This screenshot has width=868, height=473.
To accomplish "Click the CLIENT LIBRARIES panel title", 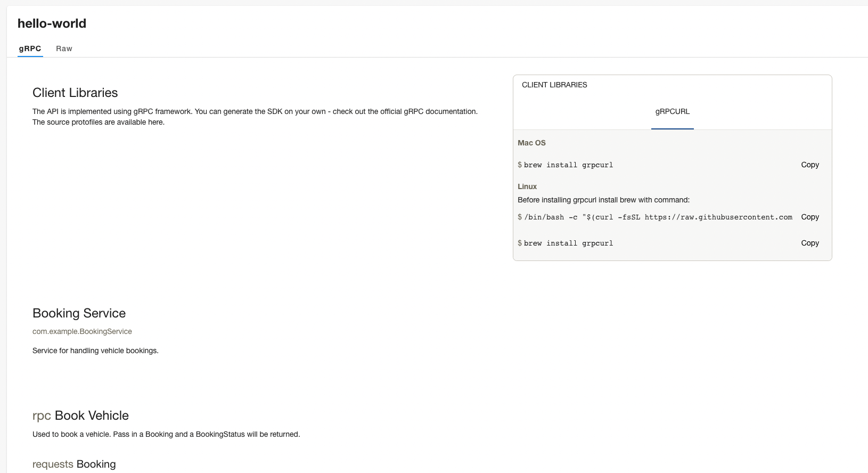I will pyautogui.click(x=554, y=85).
